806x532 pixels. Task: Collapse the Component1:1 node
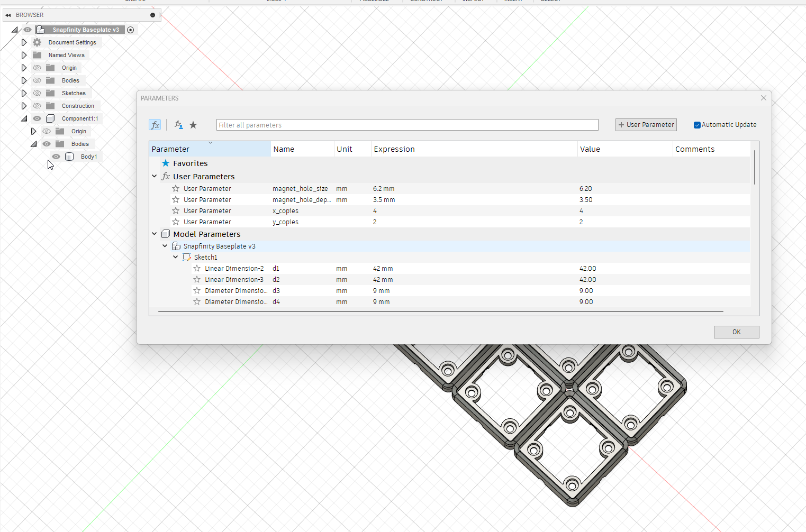pos(24,118)
